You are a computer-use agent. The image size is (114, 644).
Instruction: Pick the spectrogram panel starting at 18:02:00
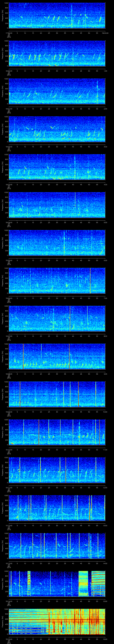[x=57, y=129]
